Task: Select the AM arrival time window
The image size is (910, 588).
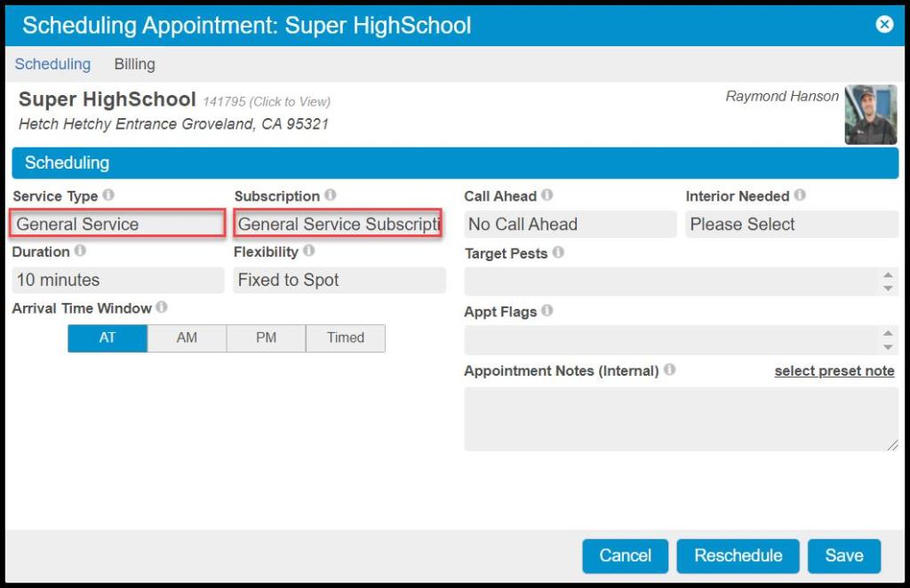Action: [x=187, y=338]
